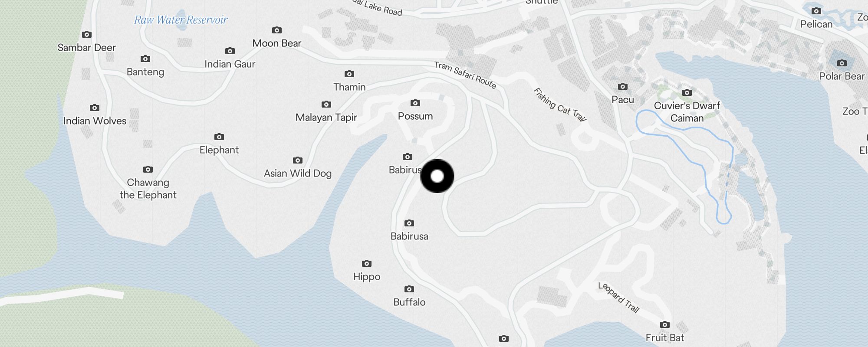This screenshot has width=868, height=347.
Task: Select the Thamin camera marker
Action: [x=349, y=74]
